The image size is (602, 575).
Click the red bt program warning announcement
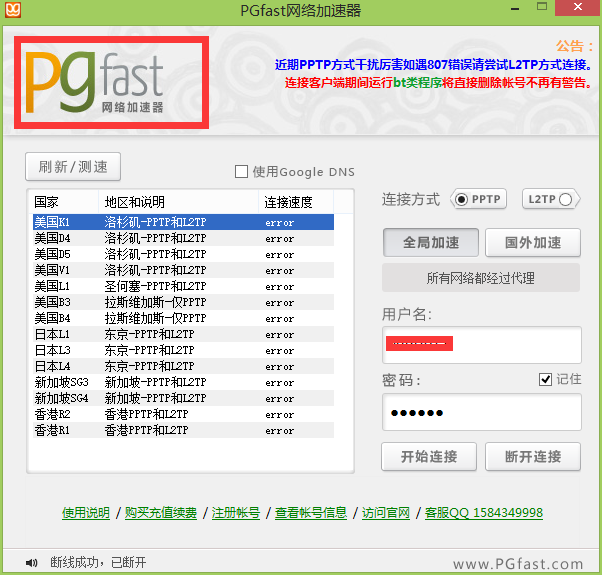pyautogui.click(x=439, y=83)
